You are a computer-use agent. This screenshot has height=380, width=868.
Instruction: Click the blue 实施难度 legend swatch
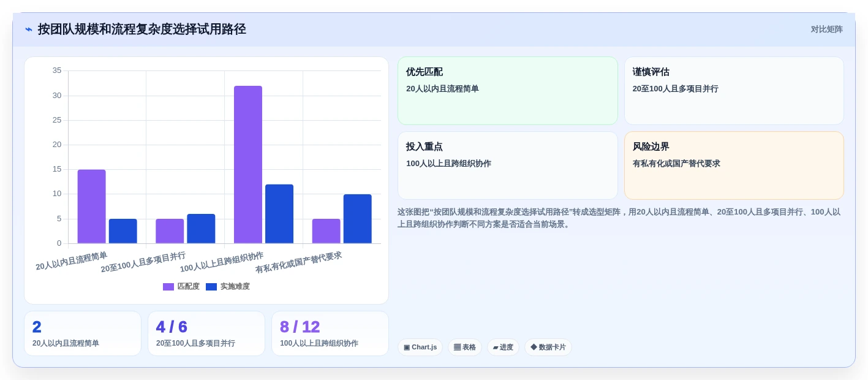(x=211, y=287)
